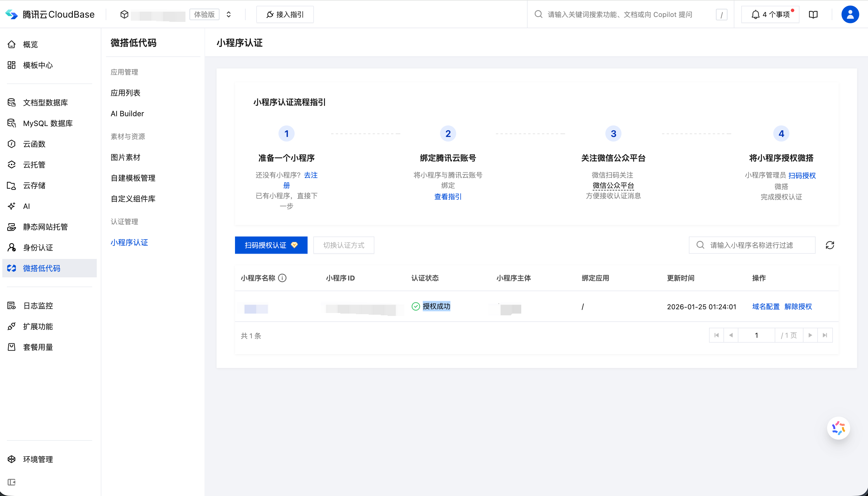This screenshot has width=868, height=496.
Task: Select the 模板中心 icon
Action: pos(11,65)
